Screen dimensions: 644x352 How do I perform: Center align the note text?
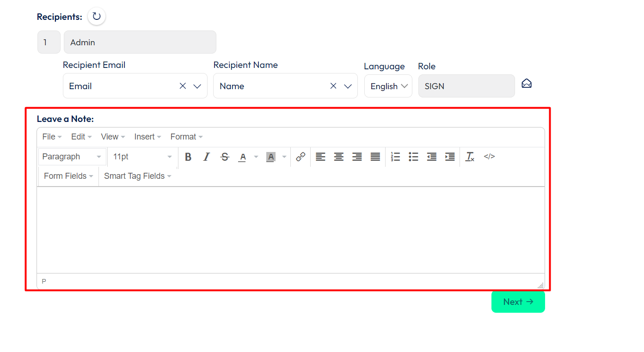coord(339,157)
